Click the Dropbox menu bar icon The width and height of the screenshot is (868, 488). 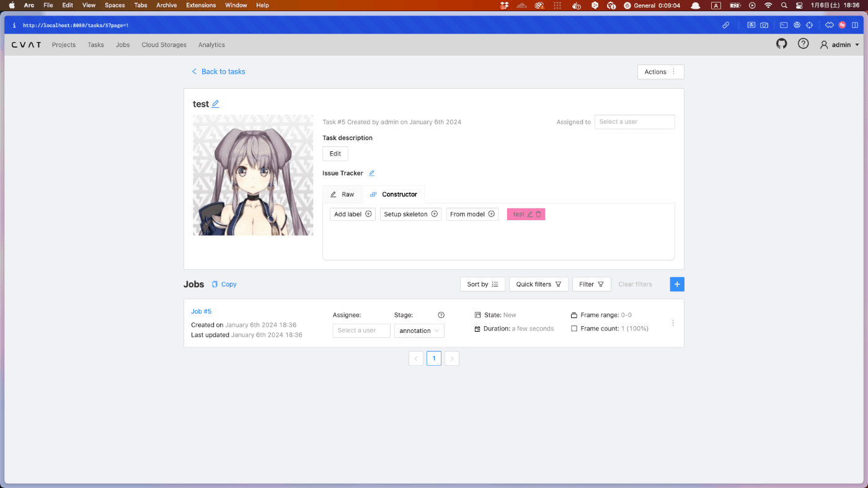click(505, 5)
